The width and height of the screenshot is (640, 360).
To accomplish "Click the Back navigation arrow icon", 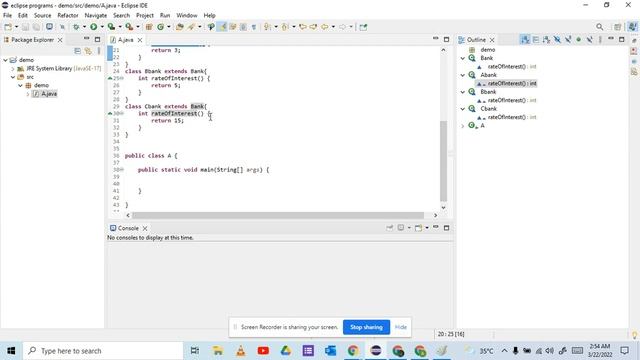I will pos(324,27).
